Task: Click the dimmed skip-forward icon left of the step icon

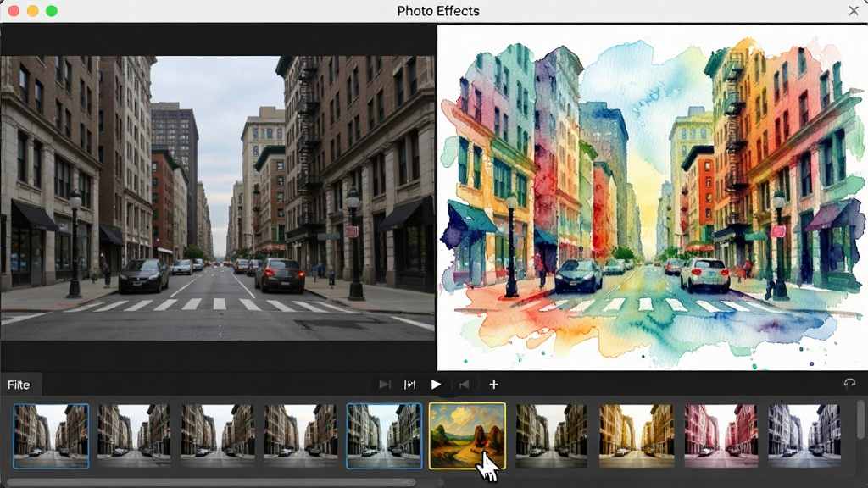Action: coord(385,385)
